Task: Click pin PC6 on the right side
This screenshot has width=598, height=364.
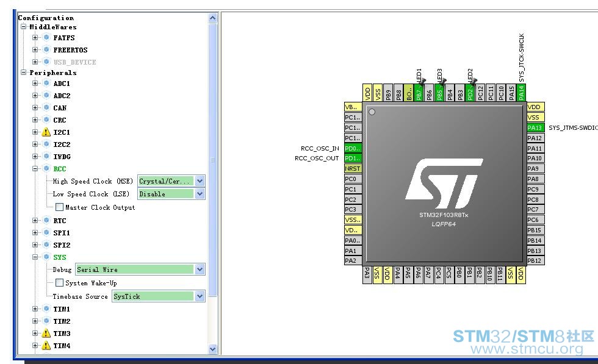Action: pos(536,220)
